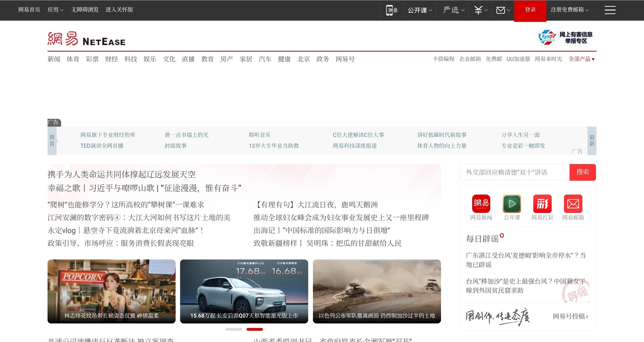Click the NetEase logo
644x342 pixels.
pyautogui.click(x=87, y=39)
